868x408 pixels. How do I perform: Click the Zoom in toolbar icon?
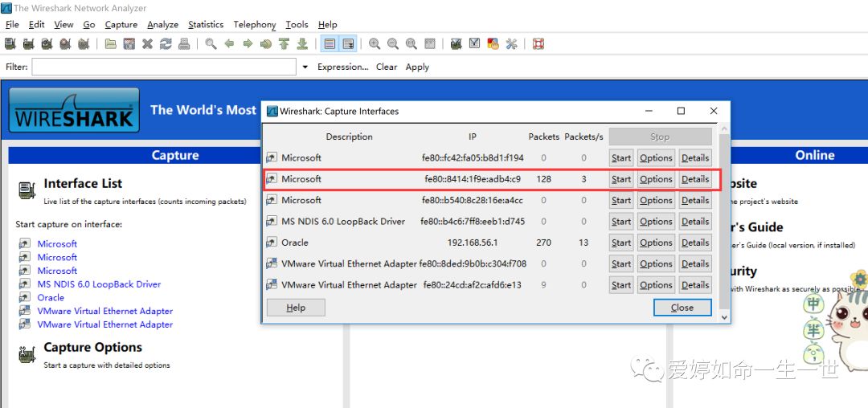tap(375, 43)
